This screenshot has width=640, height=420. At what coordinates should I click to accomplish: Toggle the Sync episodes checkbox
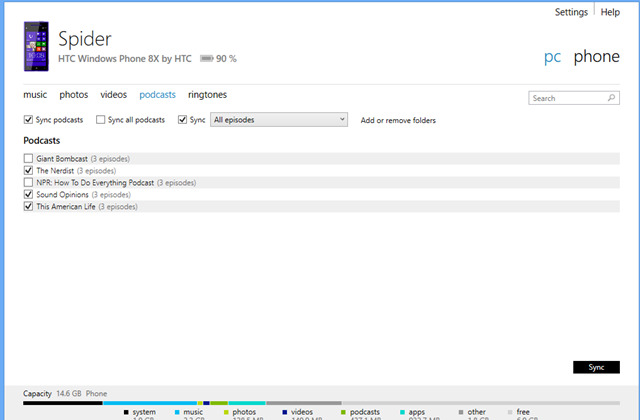[x=182, y=120]
